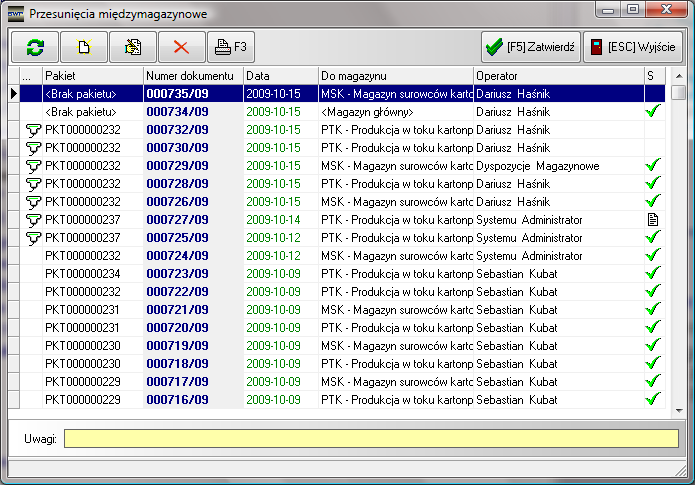Click the red X delete button
The width and height of the screenshot is (695, 485).
[x=181, y=47]
